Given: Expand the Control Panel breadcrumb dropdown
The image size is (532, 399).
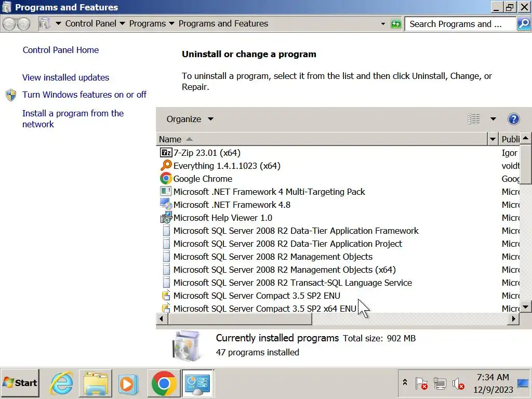Looking at the screenshot, I should (x=123, y=24).
